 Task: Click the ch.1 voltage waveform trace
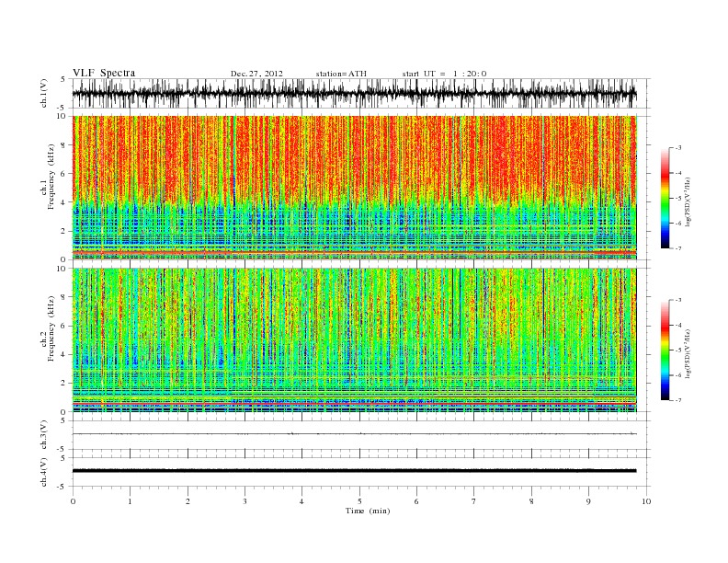pos(354,93)
